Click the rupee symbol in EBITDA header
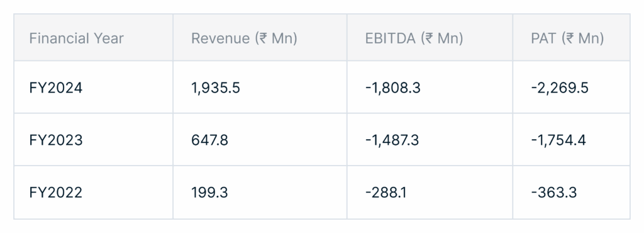644x233 pixels. tap(429, 38)
